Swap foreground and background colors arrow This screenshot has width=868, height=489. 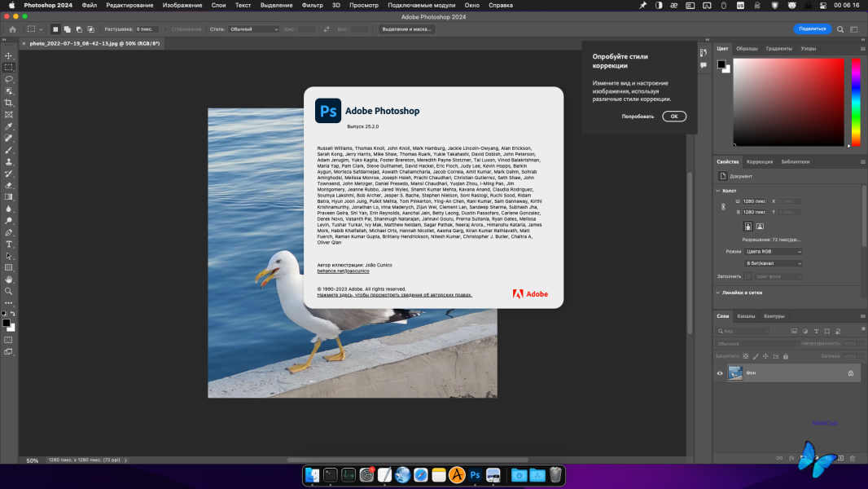(x=13, y=314)
